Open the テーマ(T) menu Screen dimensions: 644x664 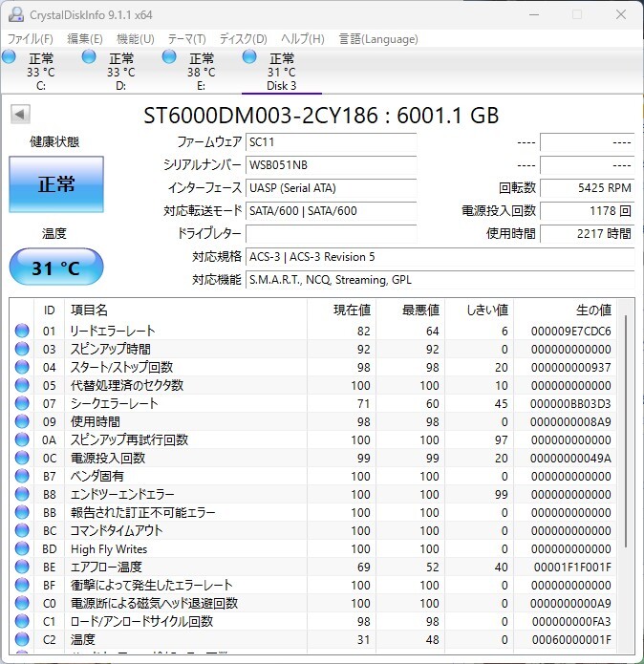click(186, 39)
